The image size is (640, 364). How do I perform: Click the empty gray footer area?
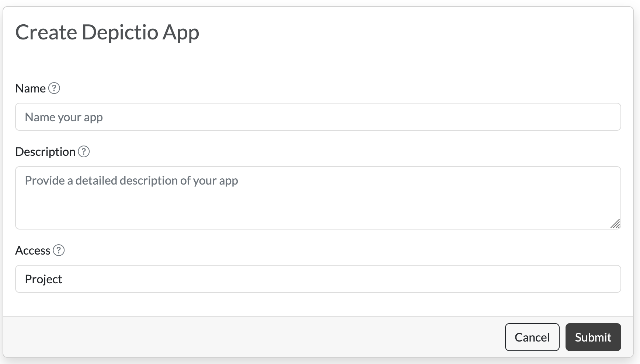pos(251,337)
